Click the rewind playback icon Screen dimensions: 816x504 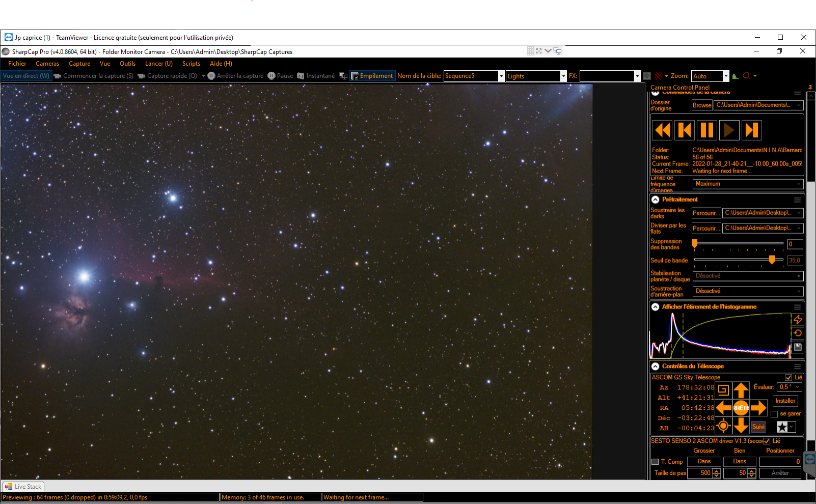pyautogui.click(x=662, y=130)
